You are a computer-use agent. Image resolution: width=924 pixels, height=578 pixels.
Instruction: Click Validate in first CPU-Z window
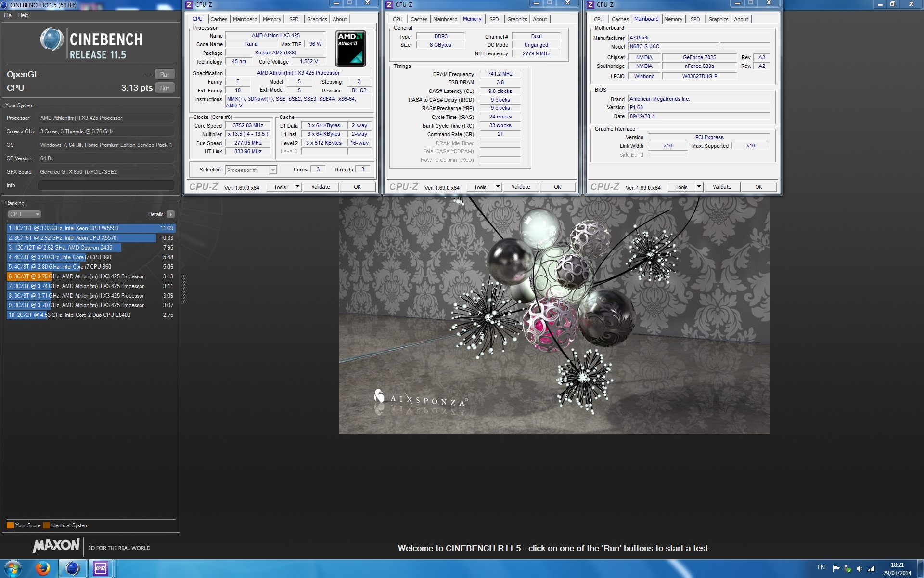point(321,187)
